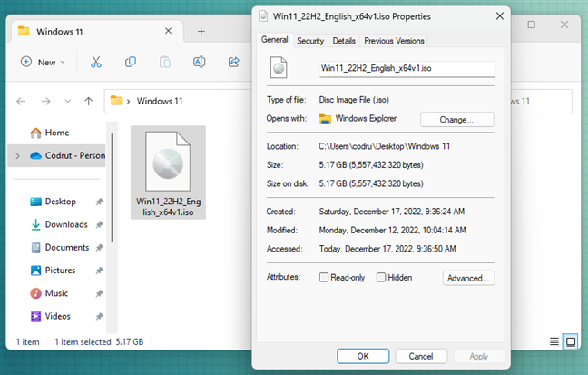Click the Change... opens-with button

pyautogui.click(x=456, y=120)
